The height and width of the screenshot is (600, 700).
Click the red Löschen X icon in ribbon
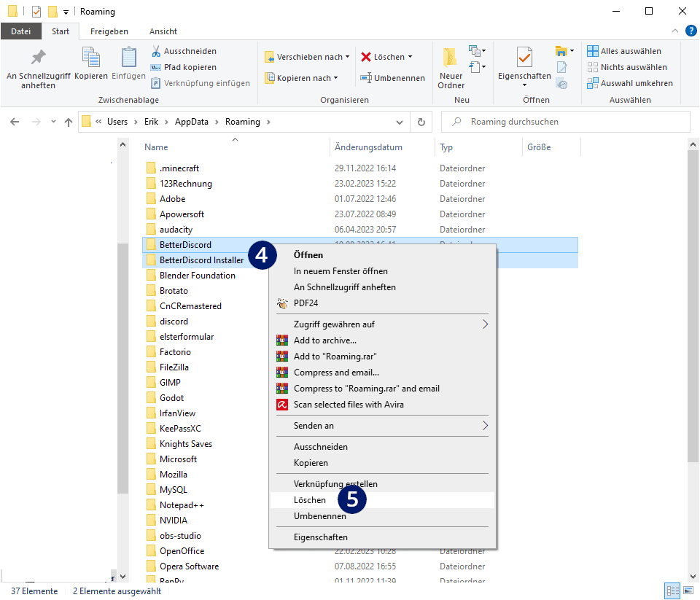pos(366,57)
